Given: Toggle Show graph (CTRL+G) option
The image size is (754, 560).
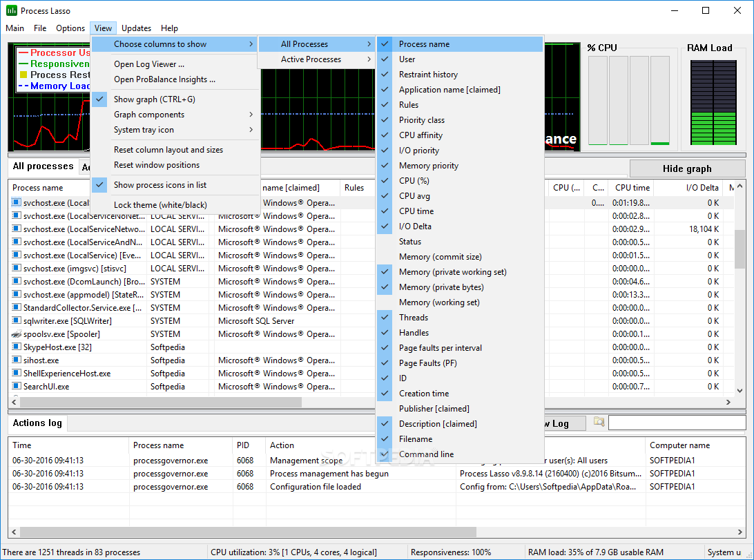Looking at the screenshot, I should pyautogui.click(x=175, y=99).
